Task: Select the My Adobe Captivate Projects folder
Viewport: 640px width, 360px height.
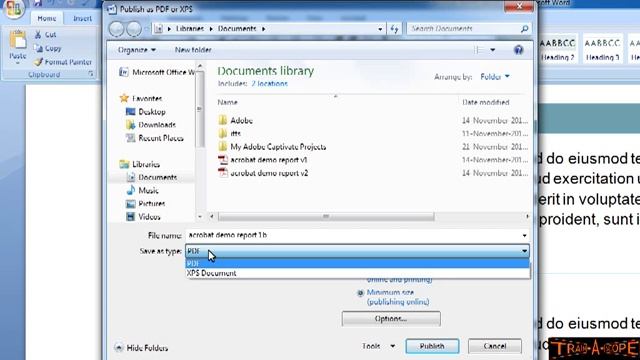Action: [272, 147]
